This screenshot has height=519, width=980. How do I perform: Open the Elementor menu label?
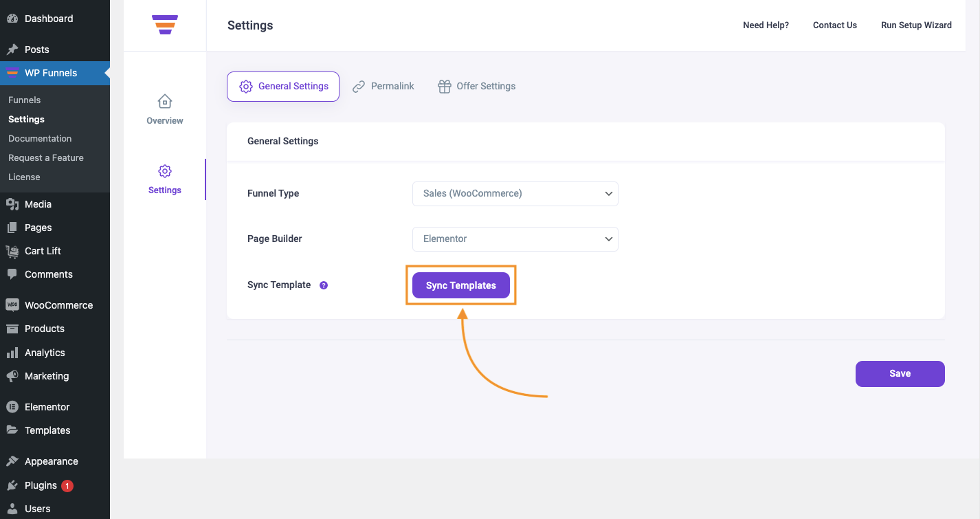(47, 407)
